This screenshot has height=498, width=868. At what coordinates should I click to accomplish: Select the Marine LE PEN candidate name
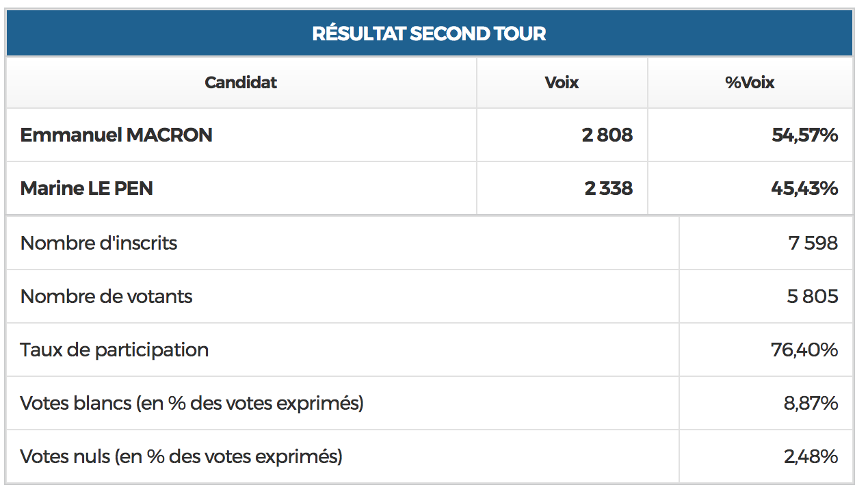coord(87,189)
